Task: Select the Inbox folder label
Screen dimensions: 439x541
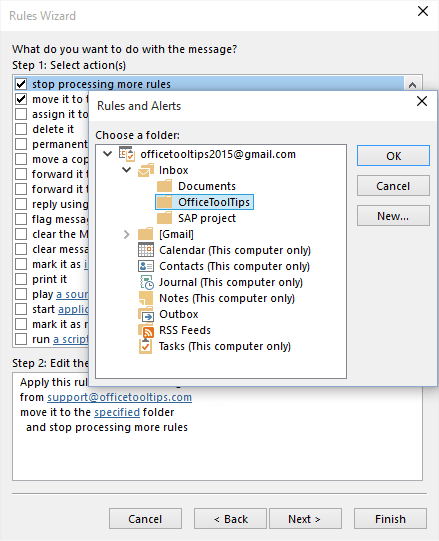Action: (x=173, y=170)
